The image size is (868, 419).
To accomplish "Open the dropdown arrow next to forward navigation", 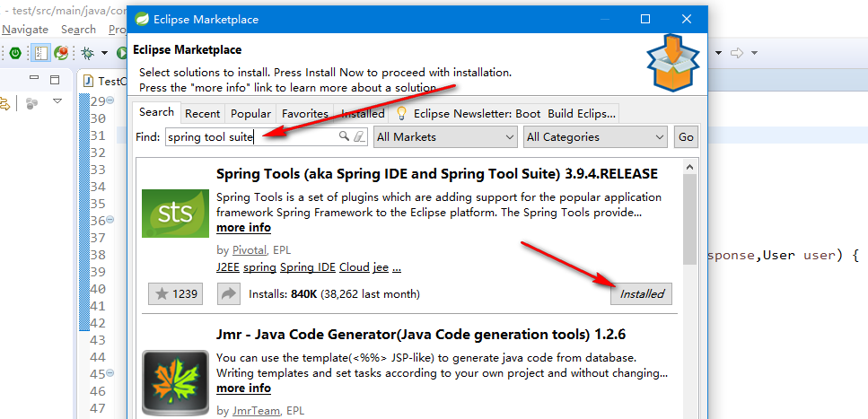I will [754, 53].
